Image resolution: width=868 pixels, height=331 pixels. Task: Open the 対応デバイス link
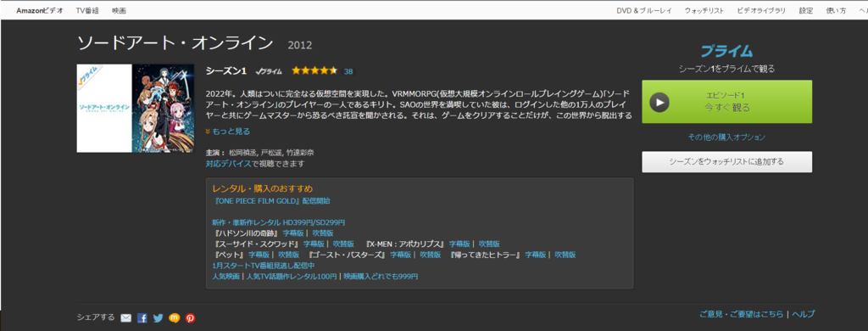pos(229,164)
